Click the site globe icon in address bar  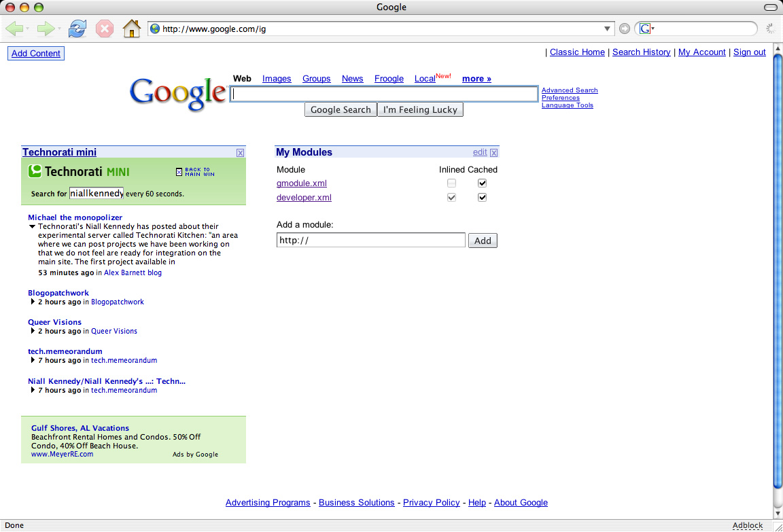pyautogui.click(x=155, y=29)
